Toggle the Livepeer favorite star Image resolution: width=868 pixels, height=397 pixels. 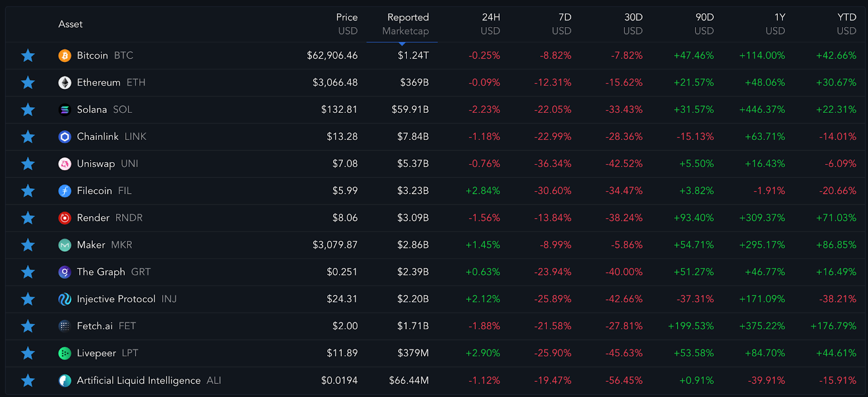[28, 353]
